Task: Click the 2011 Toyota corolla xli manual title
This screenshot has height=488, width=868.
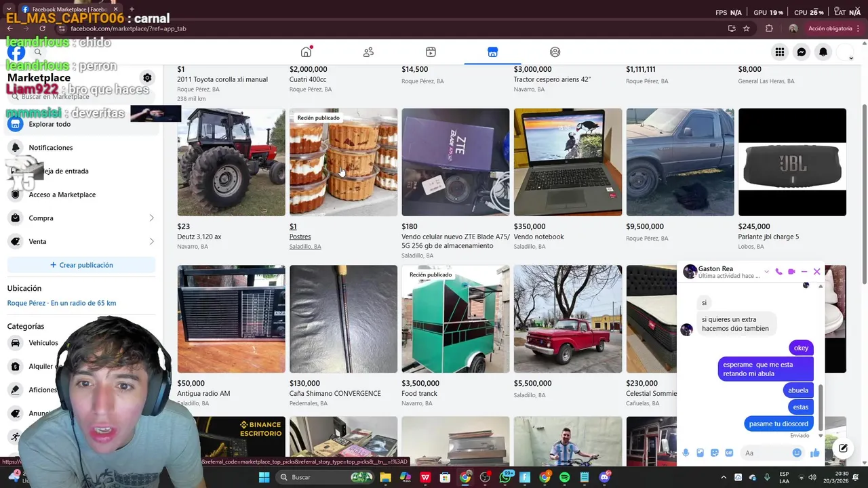Action: [222, 79]
